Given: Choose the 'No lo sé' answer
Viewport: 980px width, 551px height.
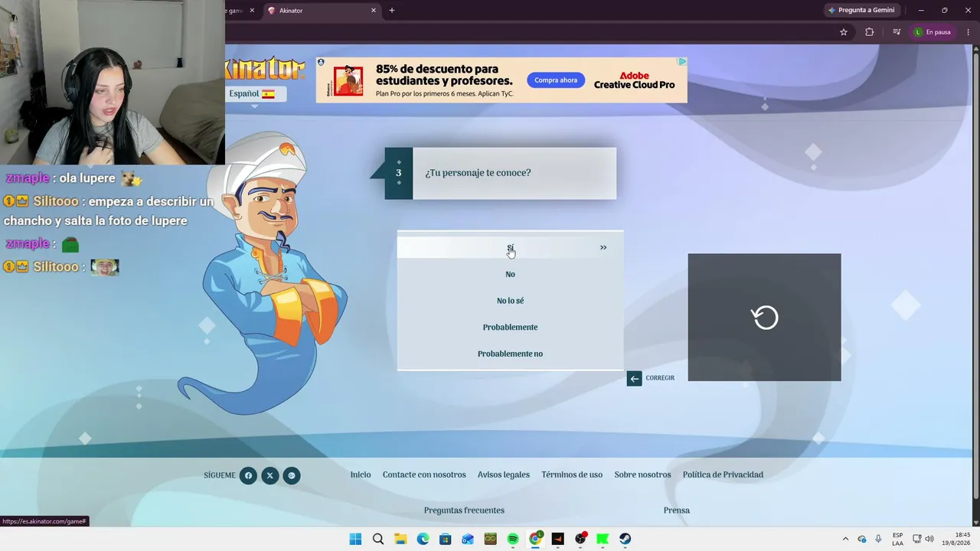Looking at the screenshot, I should 510,301.
